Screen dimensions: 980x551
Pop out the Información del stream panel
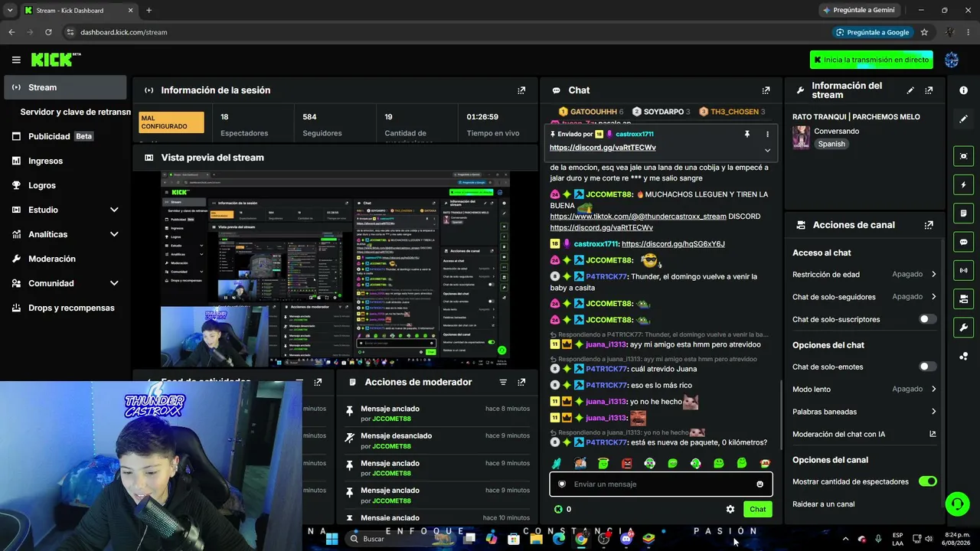929,90
